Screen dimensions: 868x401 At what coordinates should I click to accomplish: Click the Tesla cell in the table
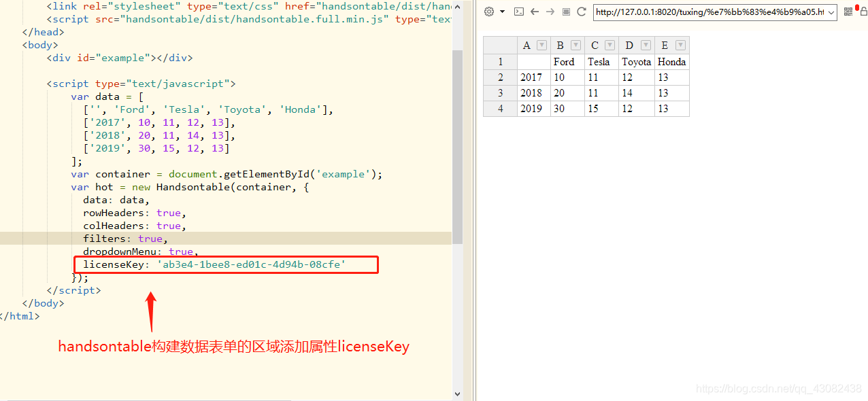pos(602,62)
